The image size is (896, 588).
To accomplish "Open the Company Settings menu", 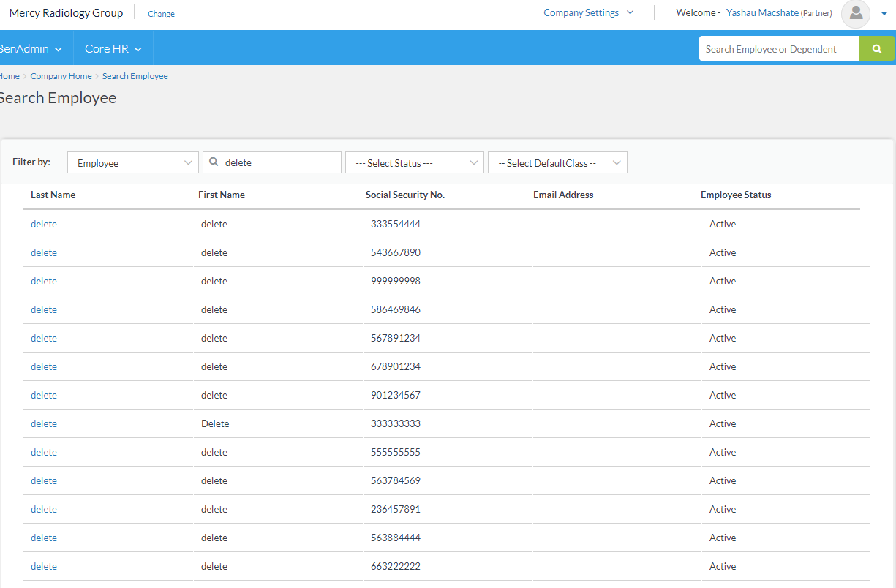I will pos(581,12).
